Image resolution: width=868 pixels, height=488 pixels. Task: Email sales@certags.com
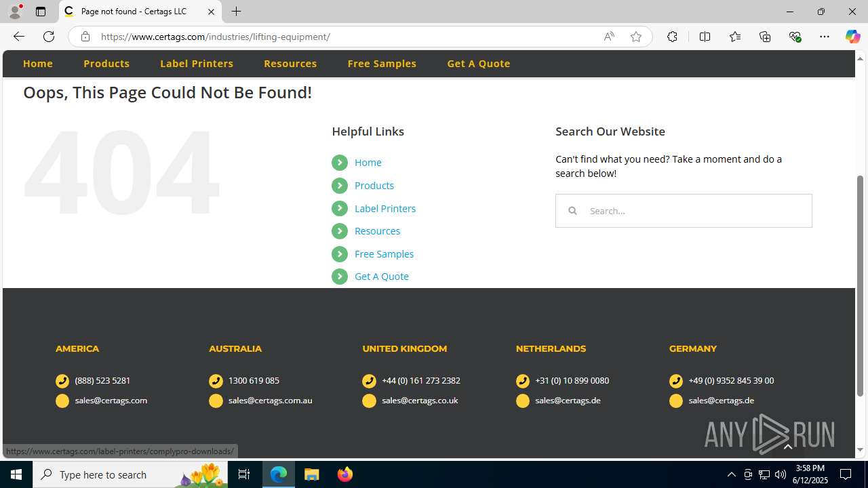click(111, 401)
